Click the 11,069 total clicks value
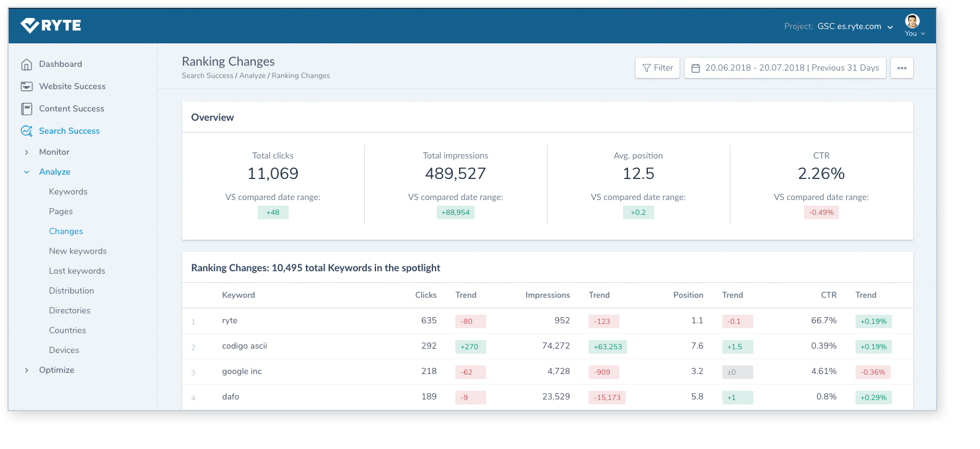The width and height of the screenshot is (980, 449). (x=273, y=174)
